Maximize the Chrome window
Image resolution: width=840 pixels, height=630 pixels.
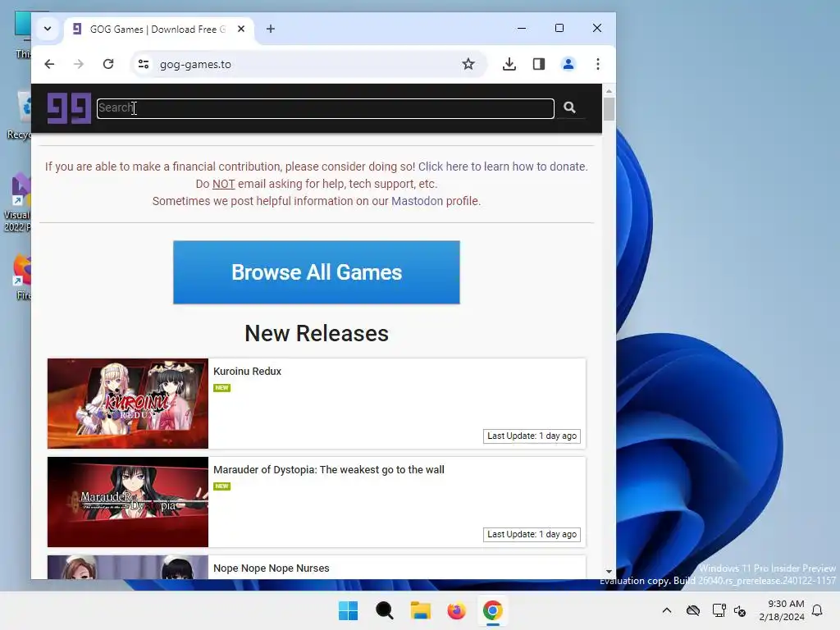click(559, 28)
